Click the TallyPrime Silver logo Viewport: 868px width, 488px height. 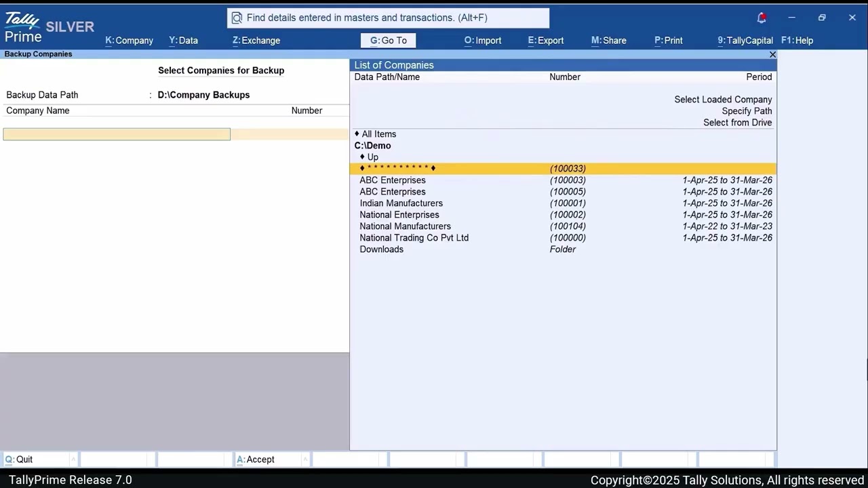49,28
